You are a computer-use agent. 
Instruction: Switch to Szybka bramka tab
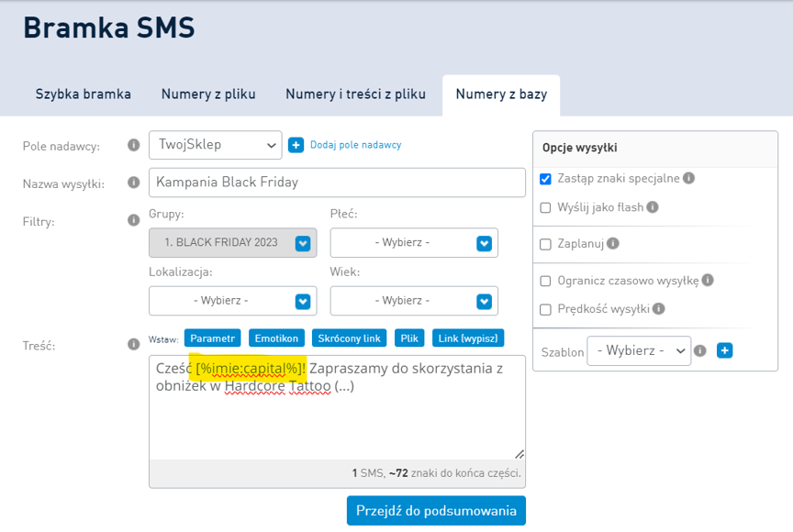tap(84, 94)
